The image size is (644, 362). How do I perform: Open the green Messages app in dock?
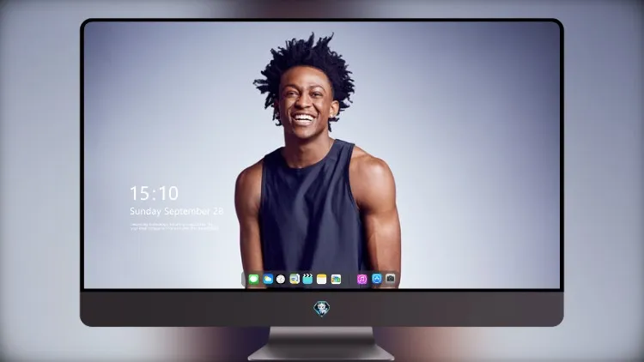pyautogui.click(x=254, y=279)
